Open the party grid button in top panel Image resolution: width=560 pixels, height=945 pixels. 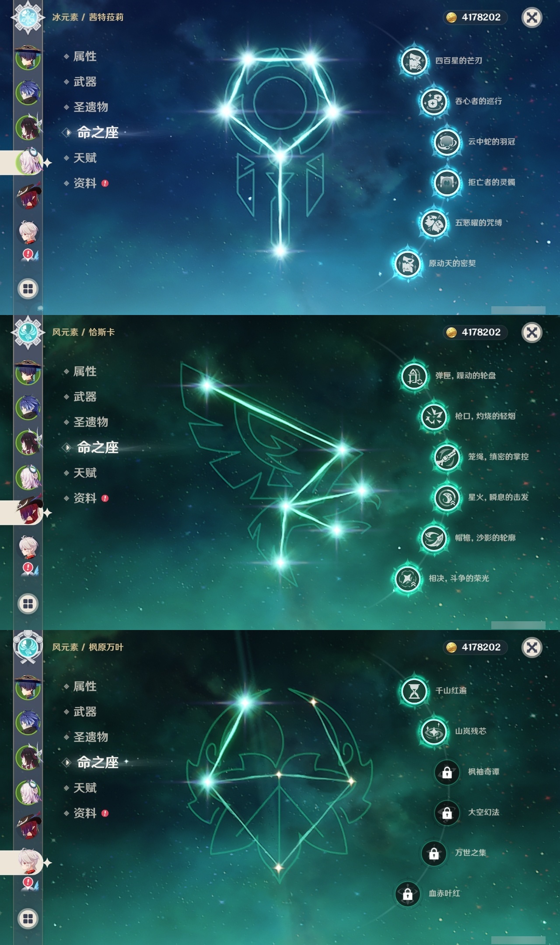[x=28, y=289]
